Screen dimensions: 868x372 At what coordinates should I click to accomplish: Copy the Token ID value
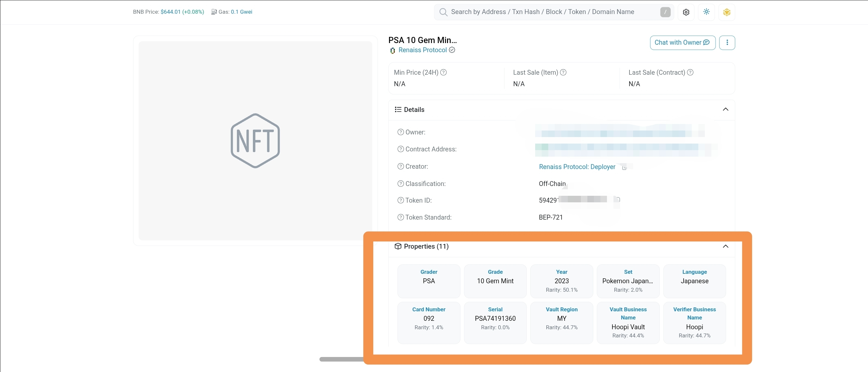pyautogui.click(x=617, y=200)
